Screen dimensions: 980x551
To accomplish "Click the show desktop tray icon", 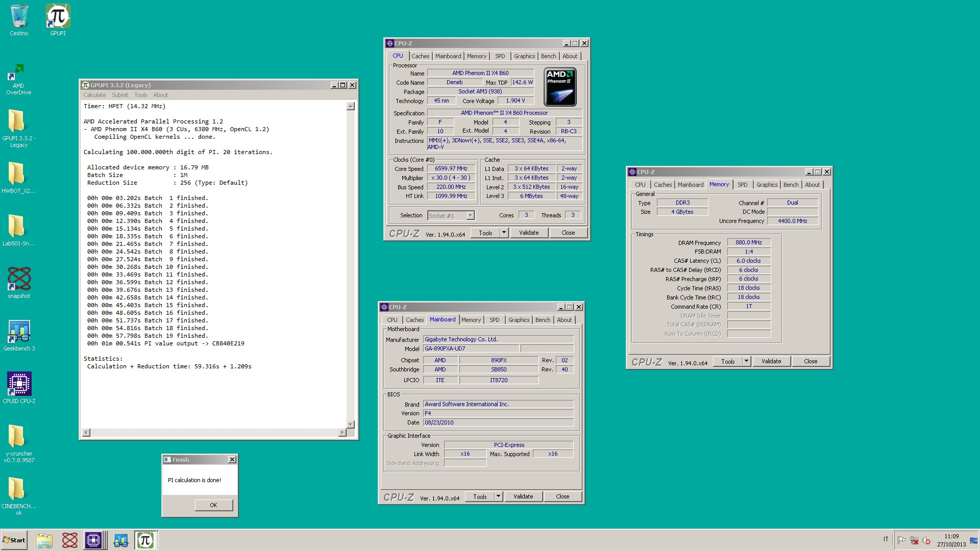I will (974, 540).
